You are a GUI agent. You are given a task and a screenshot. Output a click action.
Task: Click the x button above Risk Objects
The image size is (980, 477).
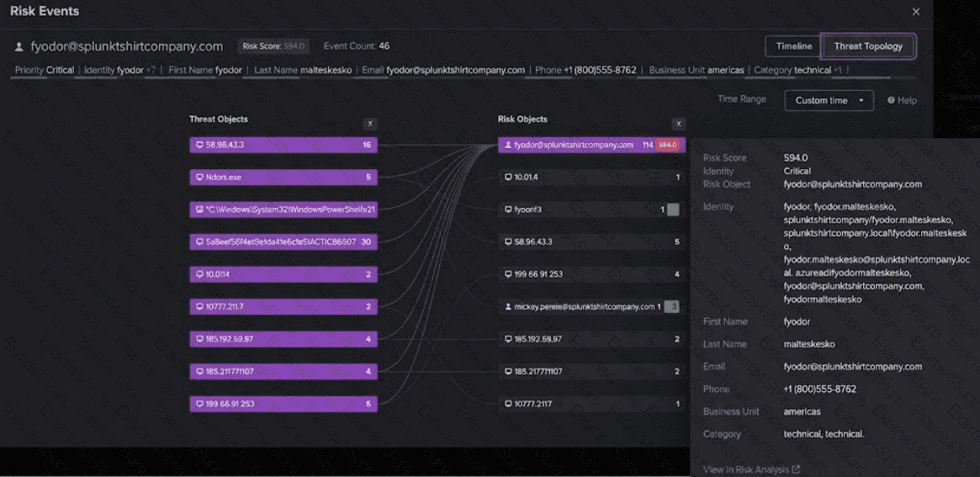(679, 124)
